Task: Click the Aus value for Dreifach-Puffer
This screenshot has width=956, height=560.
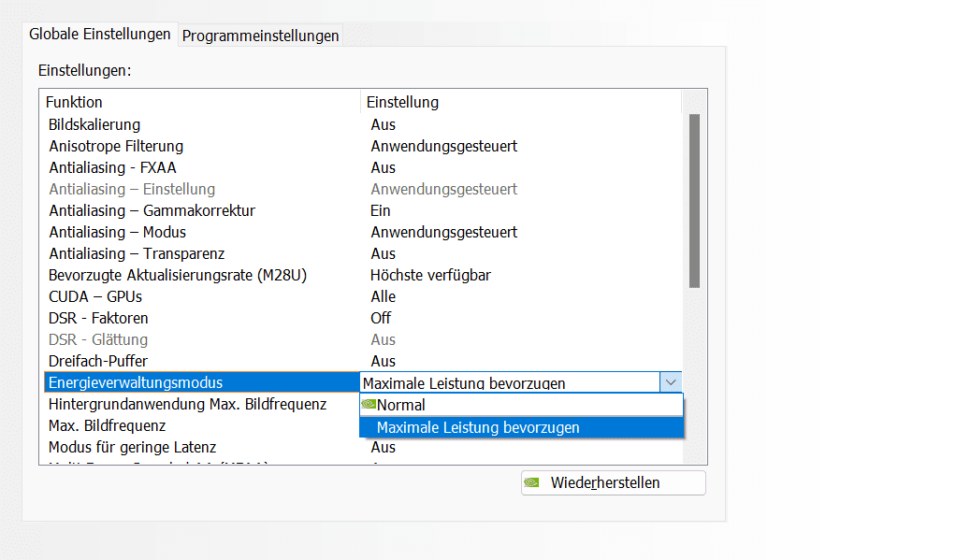Action: (383, 362)
